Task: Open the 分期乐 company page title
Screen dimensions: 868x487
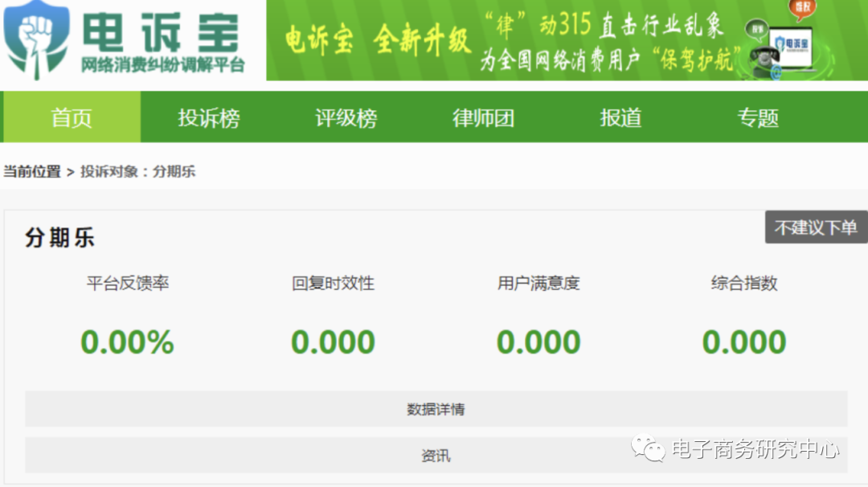Action: pos(57,237)
